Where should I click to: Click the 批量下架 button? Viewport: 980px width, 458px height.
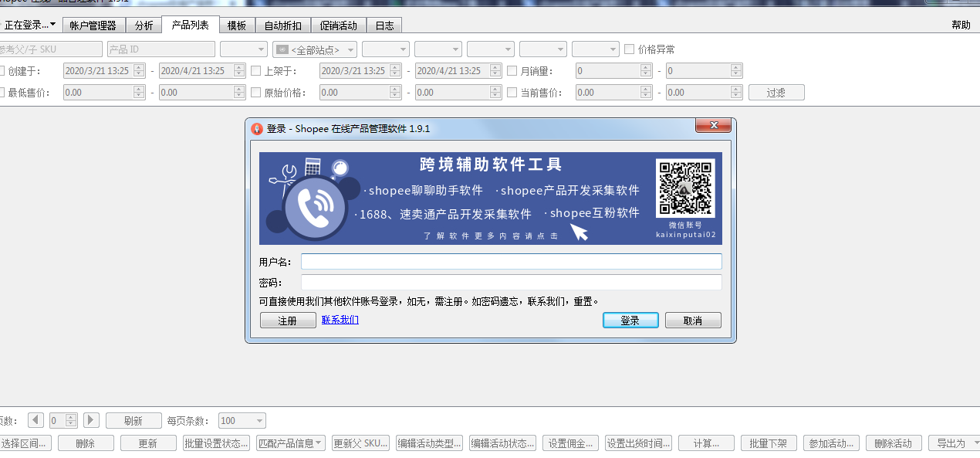769,443
